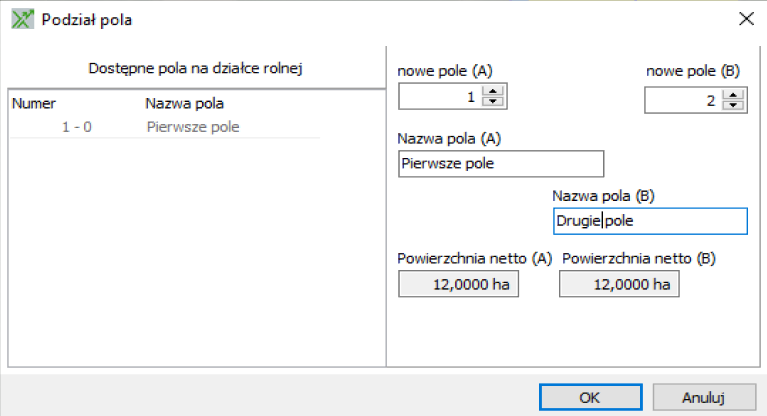Click the nowe pole (A) number field
This screenshot has width=767, height=416.
click(440, 96)
